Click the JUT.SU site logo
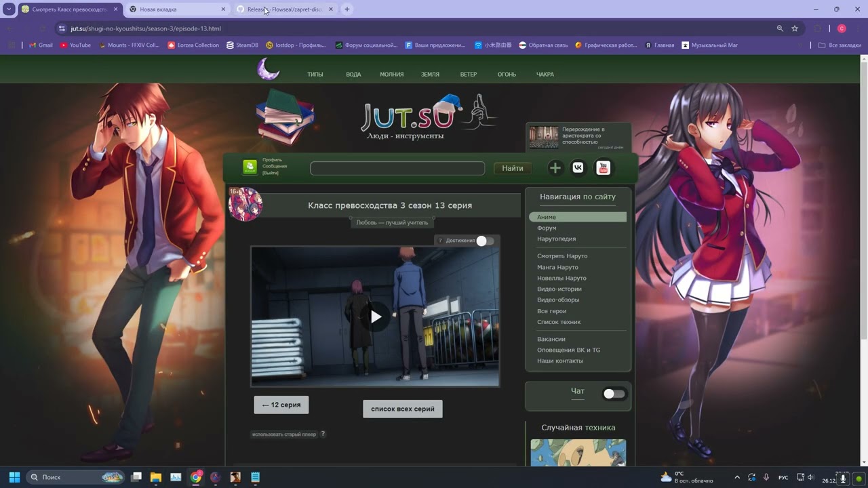Screen dimensions: 868x488 [429, 114]
